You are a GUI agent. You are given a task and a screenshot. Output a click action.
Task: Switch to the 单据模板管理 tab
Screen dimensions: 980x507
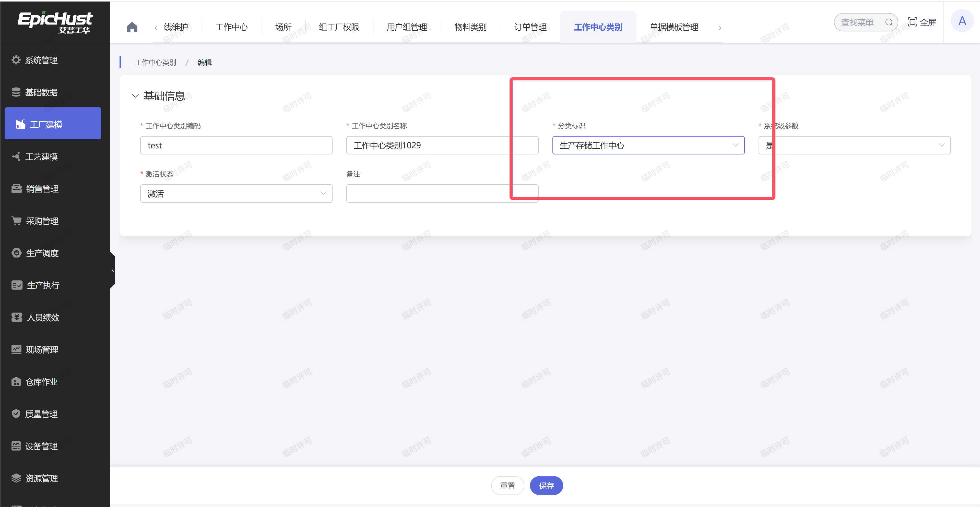(673, 27)
